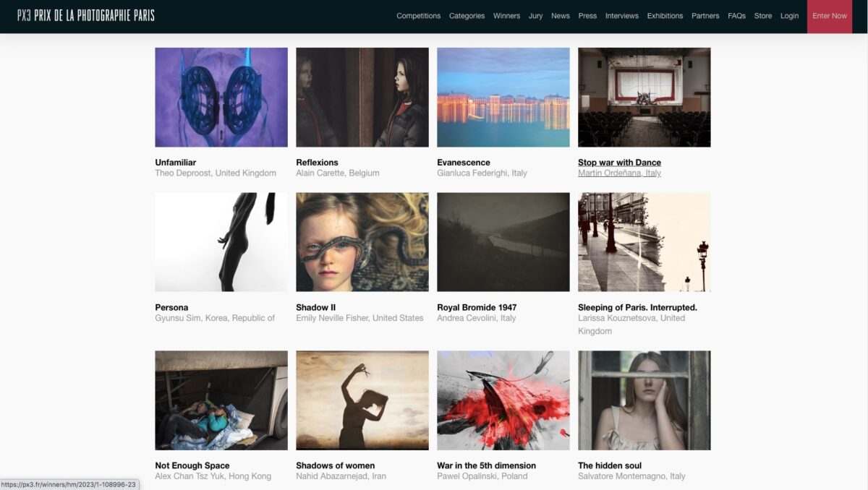Open the Shadow II girl with snake thumbnail

coord(362,242)
